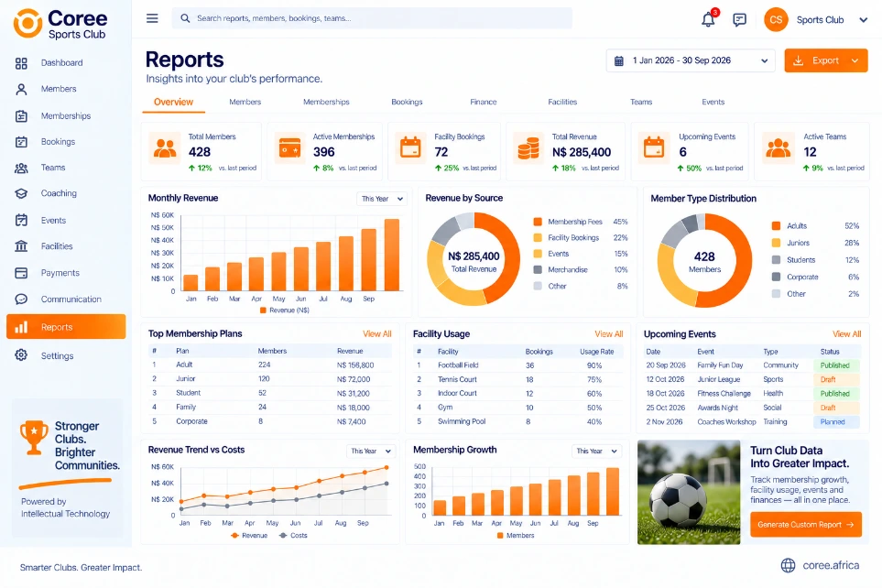882x588 pixels.
Task: Switch to the Memberships tab
Action: tap(326, 102)
